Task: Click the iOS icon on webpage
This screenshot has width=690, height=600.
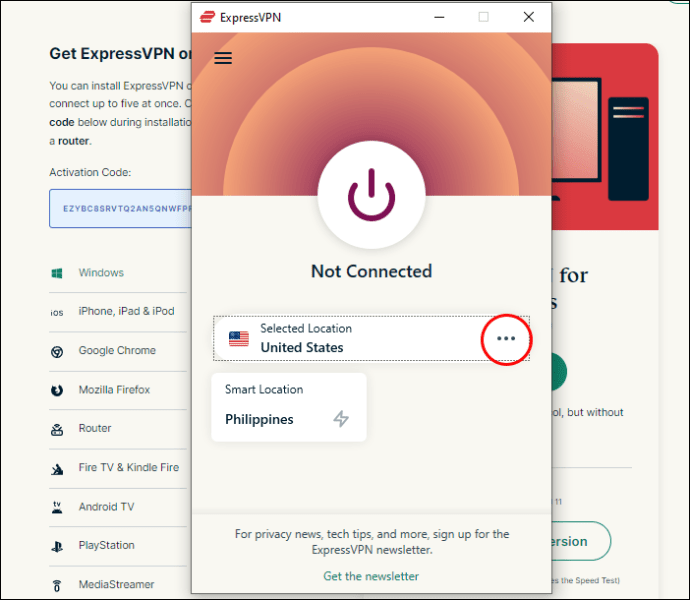Action: (x=57, y=313)
